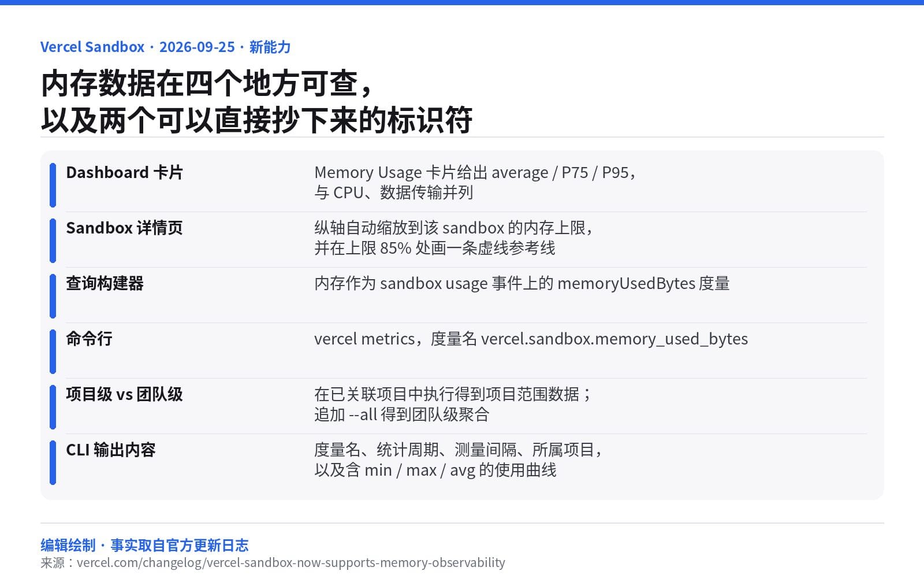Click the title line '以及两个可以直接抄下来的标识符'
The image size is (924, 578).
256,120
